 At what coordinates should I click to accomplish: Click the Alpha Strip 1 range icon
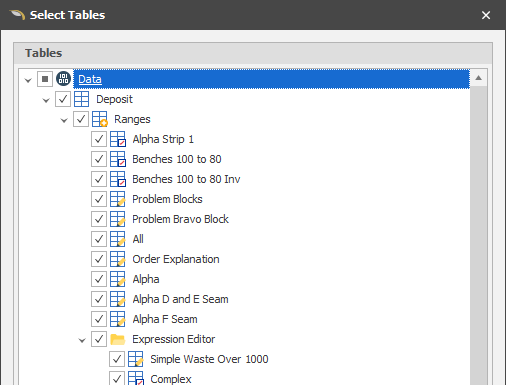(x=118, y=139)
